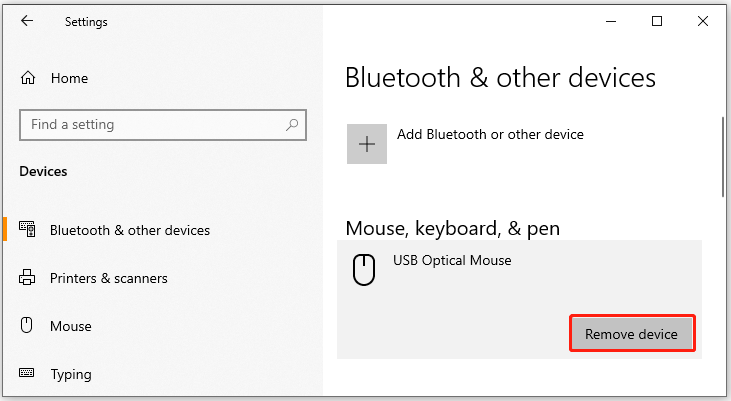Screen dimensions: 731x401
Task: Click the magnifier icon in the search box
Action: (291, 125)
